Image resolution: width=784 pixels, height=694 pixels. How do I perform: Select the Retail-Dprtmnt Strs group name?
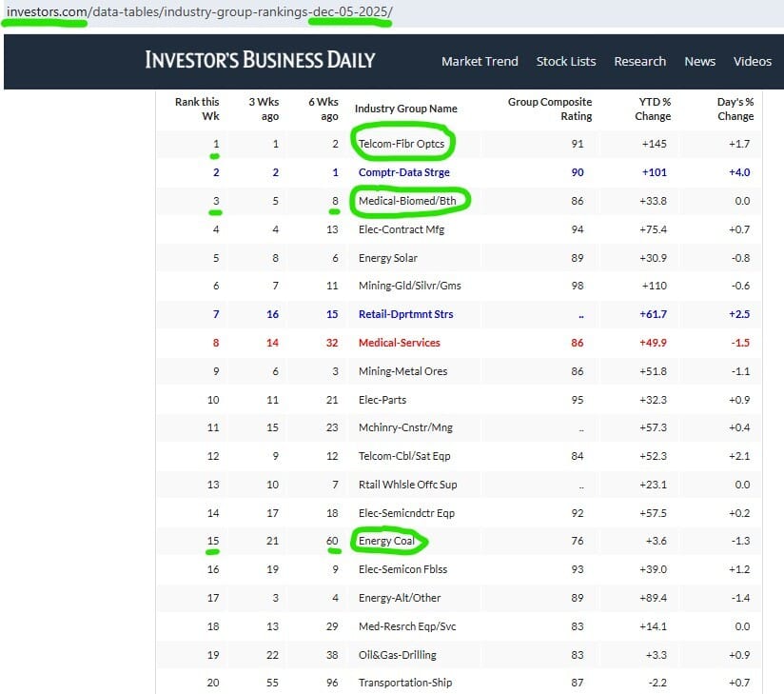[406, 314]
